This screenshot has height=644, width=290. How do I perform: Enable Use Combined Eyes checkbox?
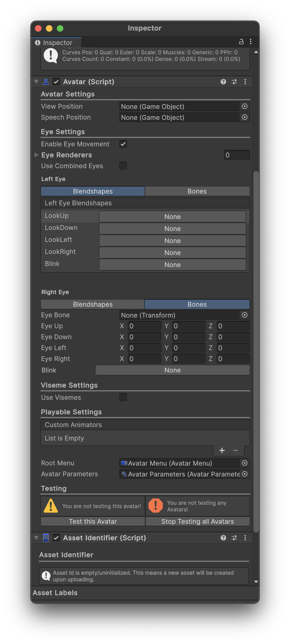(x=123, y=166)
